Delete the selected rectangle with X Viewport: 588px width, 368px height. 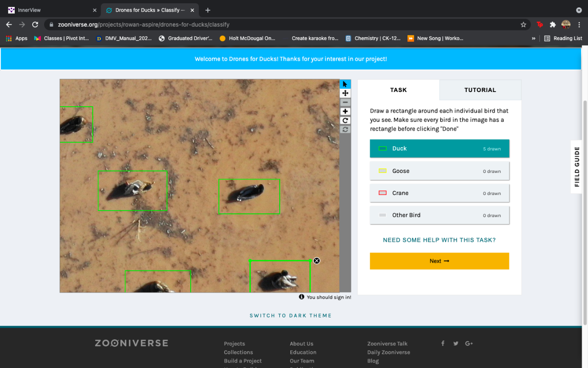[x=317, y=261]
